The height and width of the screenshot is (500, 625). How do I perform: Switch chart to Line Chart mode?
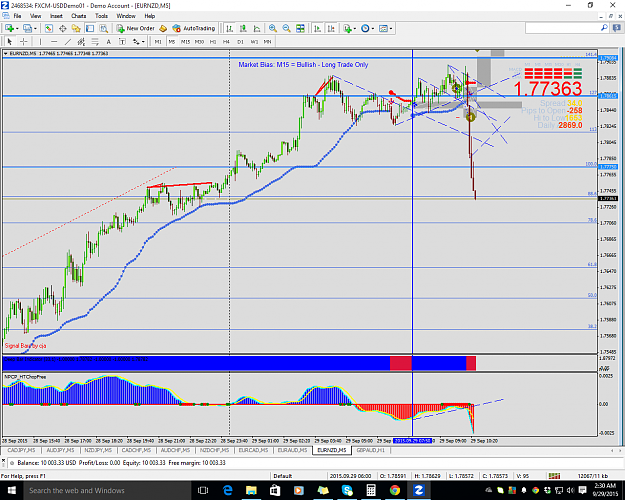click(x=257, y=28)
